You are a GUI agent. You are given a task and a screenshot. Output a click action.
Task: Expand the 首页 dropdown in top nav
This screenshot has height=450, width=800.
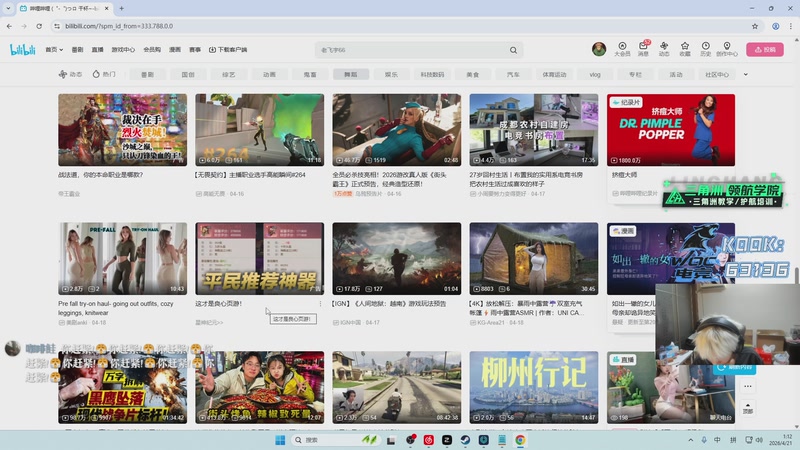pyautogui.click(x=54, y=49)
